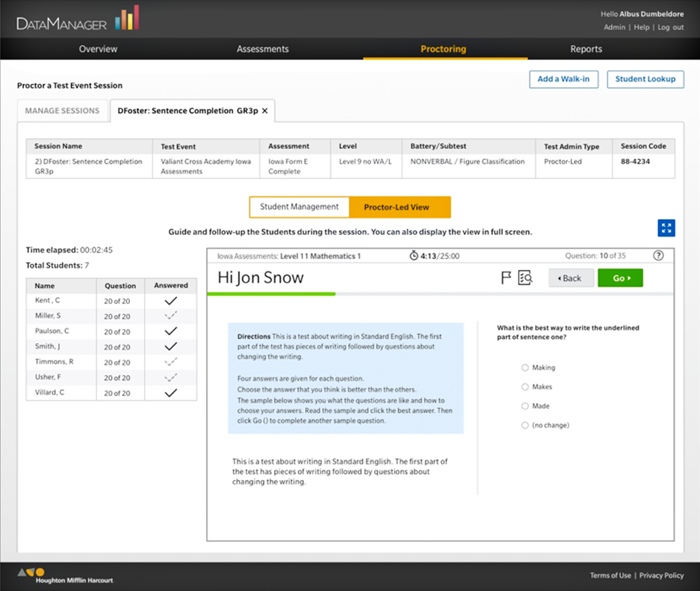This screenshot has width=700, height=591.
Task: Open the Manage Sessions tab
Action: (62, 110)
